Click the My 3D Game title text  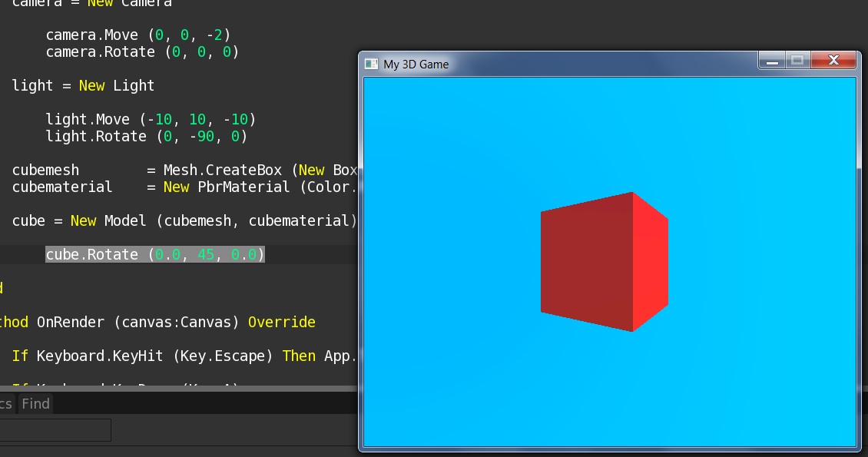(416, 65)
